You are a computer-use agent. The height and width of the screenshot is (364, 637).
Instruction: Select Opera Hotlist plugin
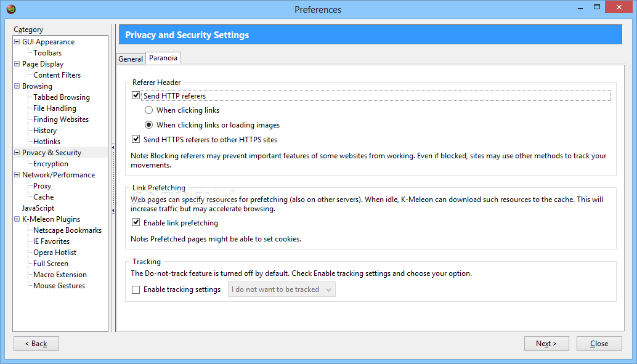coord(55,253)
